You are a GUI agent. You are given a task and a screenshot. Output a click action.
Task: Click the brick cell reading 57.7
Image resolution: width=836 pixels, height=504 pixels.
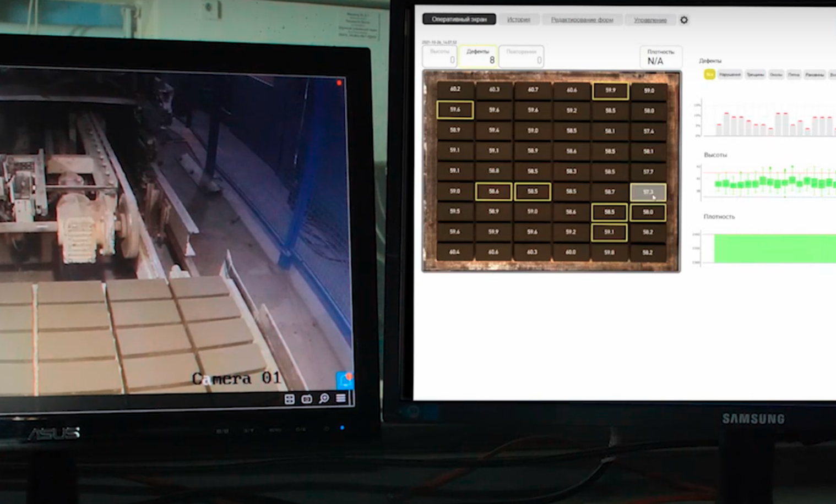648,172
